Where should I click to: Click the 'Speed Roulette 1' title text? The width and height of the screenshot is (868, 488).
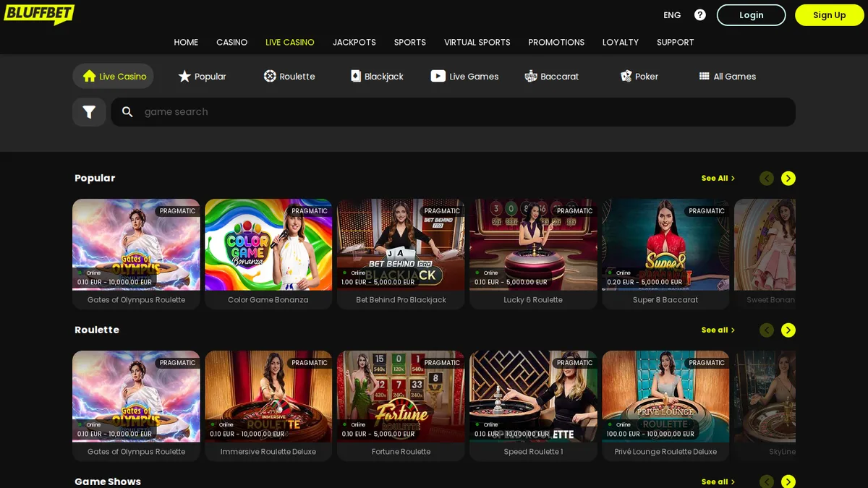point(533,452)
